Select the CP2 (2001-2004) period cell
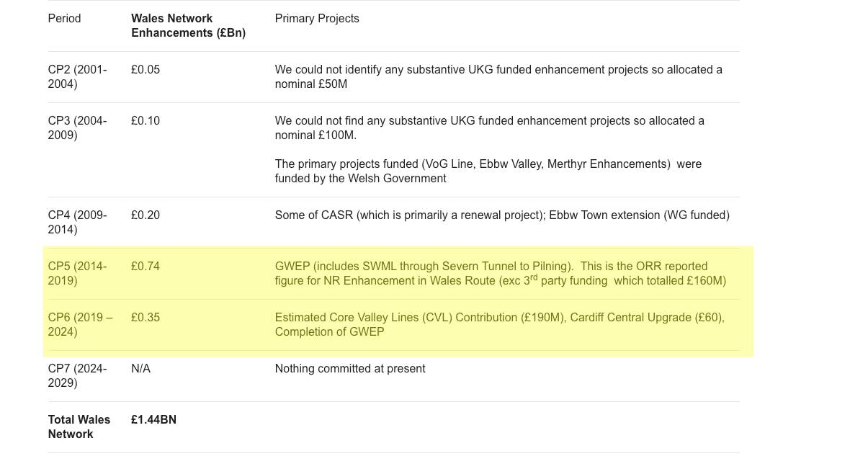Screen dimensions: 868x469 [x=77, y=77]
